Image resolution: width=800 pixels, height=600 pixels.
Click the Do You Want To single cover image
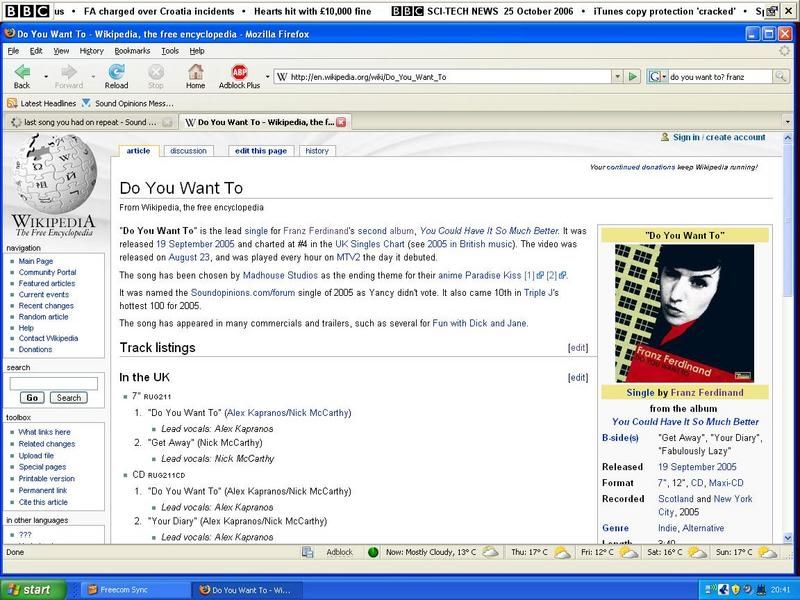click(684, 313)
